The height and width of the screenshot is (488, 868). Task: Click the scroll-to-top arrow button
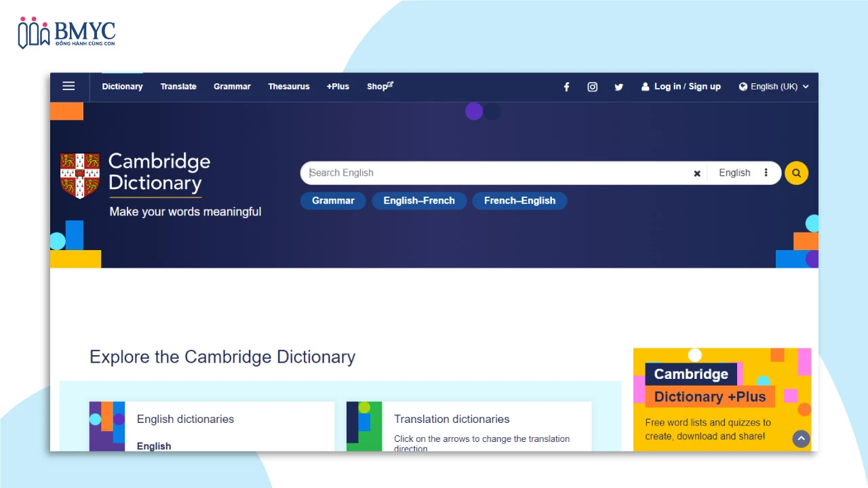click(801, 439)
